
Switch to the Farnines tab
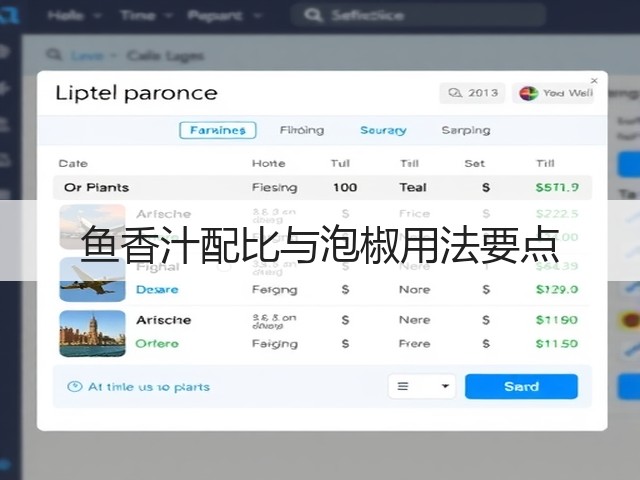218,130
